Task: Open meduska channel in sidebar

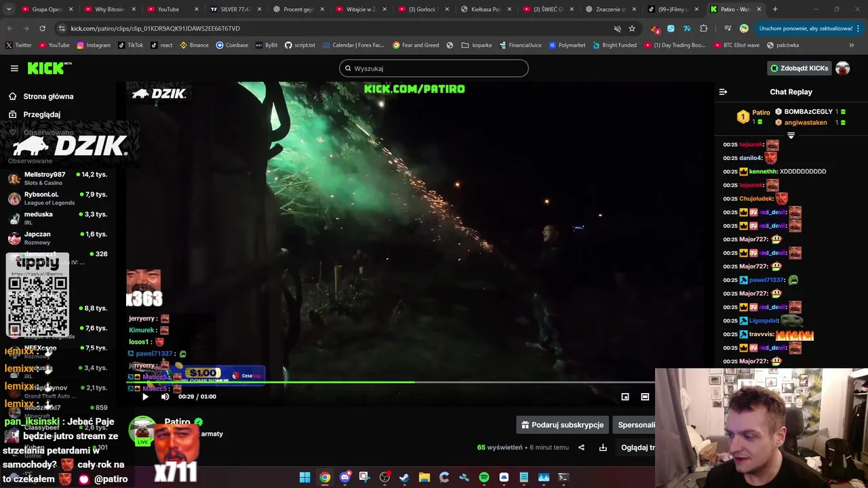Action: tap(58, 218)
